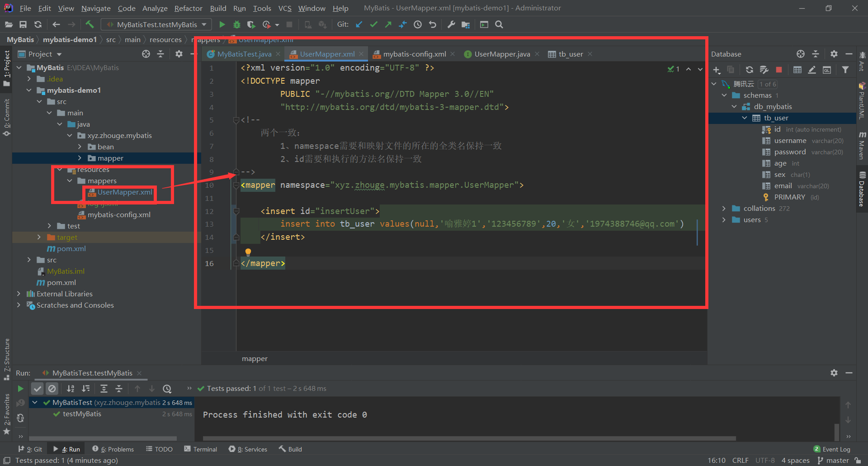The image size is (868, 466).
Task: Rollback changes with the undo arrow
Action: click(x=433, y=24)
